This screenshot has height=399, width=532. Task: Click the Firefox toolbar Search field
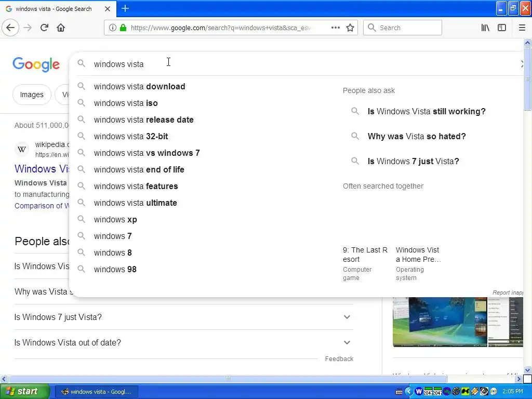point(403,28)
